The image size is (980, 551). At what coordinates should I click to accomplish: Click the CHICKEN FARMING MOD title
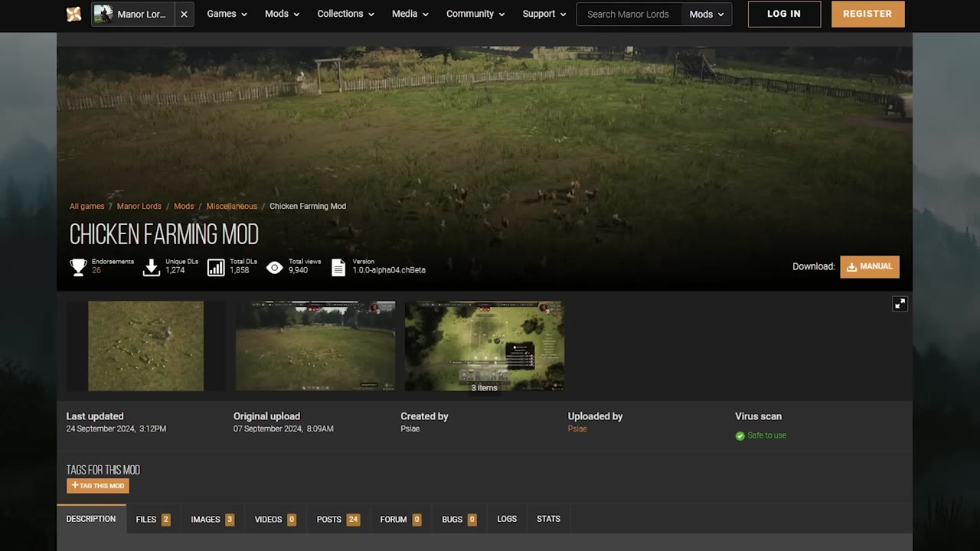164,234
